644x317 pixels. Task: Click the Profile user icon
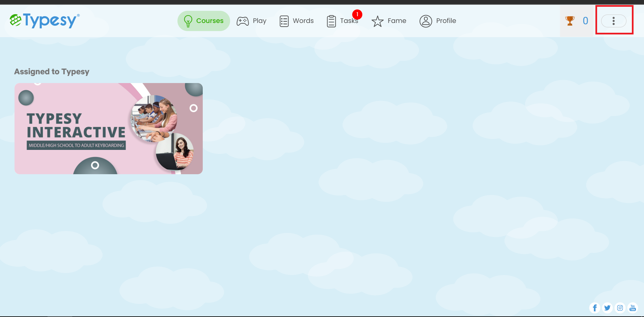tap(426, 21)
